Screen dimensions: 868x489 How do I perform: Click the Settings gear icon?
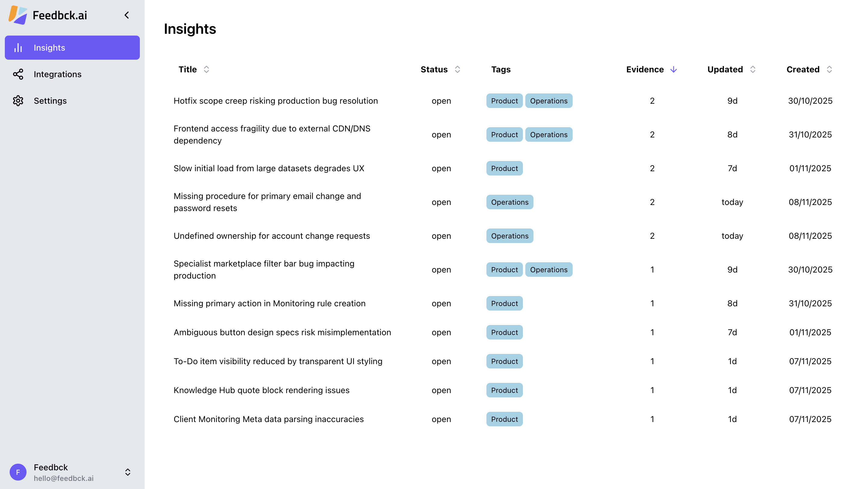(x=18, y=101)
